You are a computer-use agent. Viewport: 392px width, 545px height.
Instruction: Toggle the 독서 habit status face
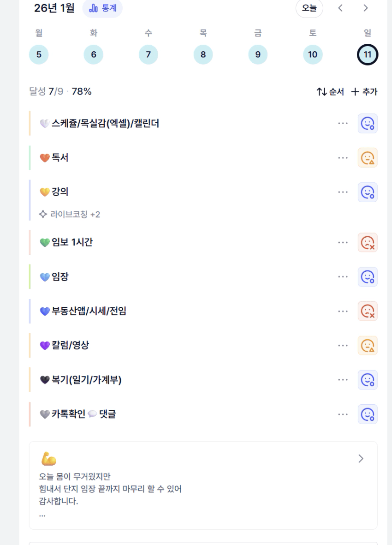tap(368, 158)
